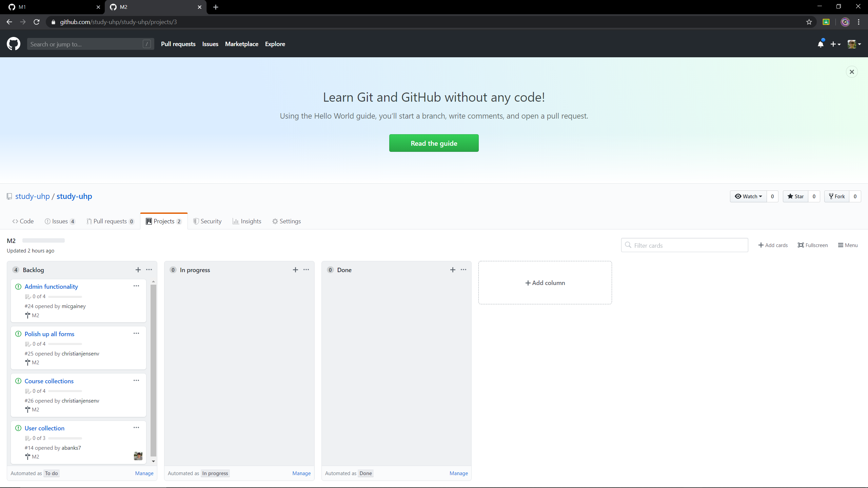Open Chrome's three-dot menu
The width and height of the screenshot is (868, 488).
click(859, 22)
